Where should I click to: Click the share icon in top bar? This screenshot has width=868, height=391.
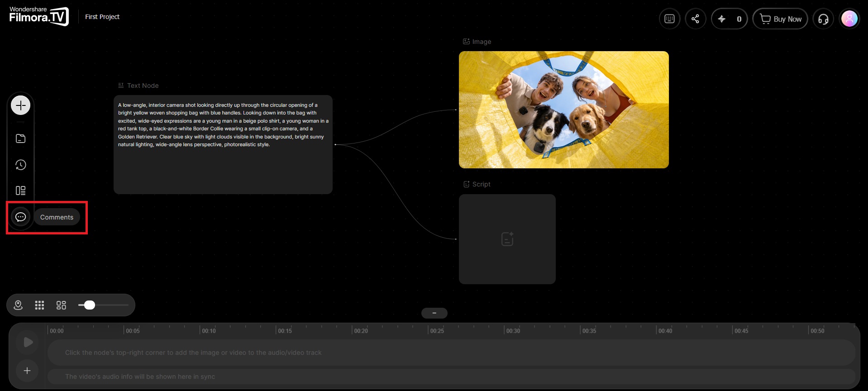696,19
